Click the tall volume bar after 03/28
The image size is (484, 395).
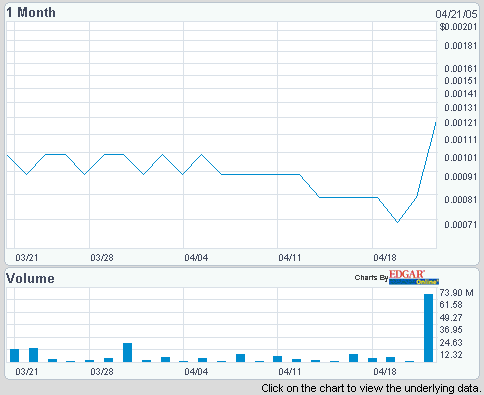click(127, 352)
